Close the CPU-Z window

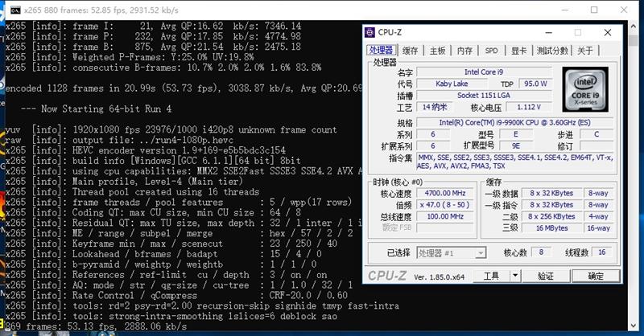pos(608,32)
